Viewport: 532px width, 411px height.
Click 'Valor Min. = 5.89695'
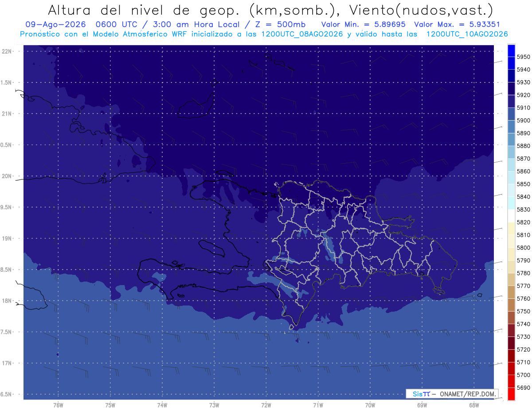coord(363,24)
